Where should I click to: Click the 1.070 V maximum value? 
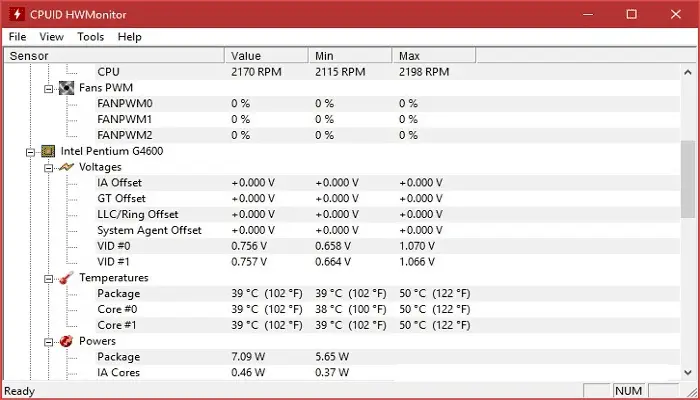[x=417, y=246]
